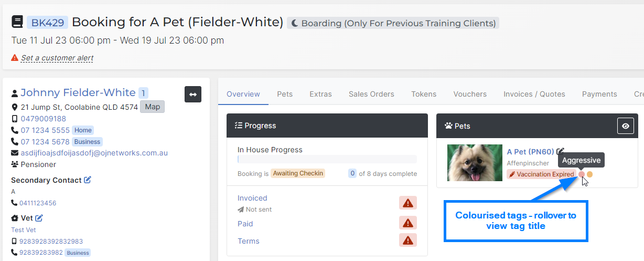Click the Terms warning triangle icon
The width and height of the screenshot is (644, 261).
408,241
